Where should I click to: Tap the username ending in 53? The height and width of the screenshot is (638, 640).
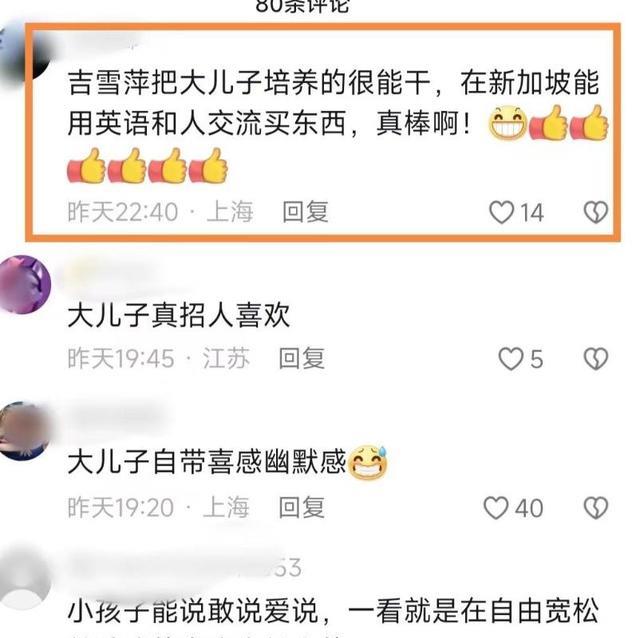[x=185, y=567]
